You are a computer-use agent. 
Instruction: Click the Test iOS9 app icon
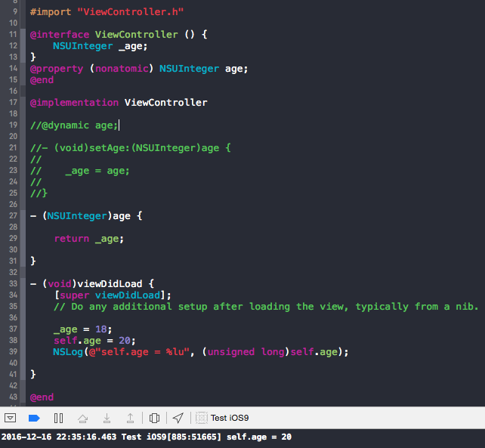(202, 418)
